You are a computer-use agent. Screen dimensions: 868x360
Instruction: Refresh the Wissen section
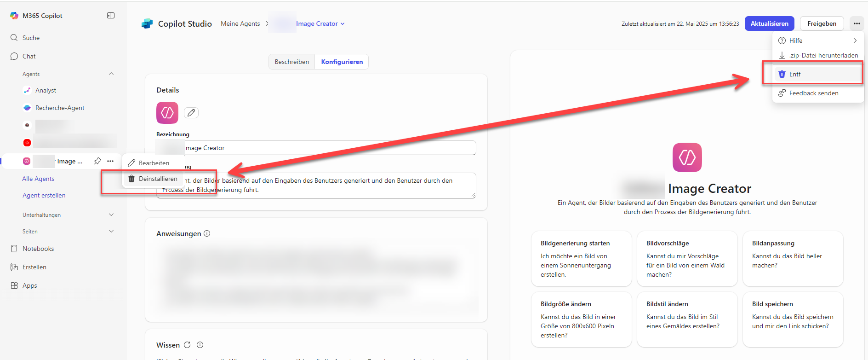[187, 345]
